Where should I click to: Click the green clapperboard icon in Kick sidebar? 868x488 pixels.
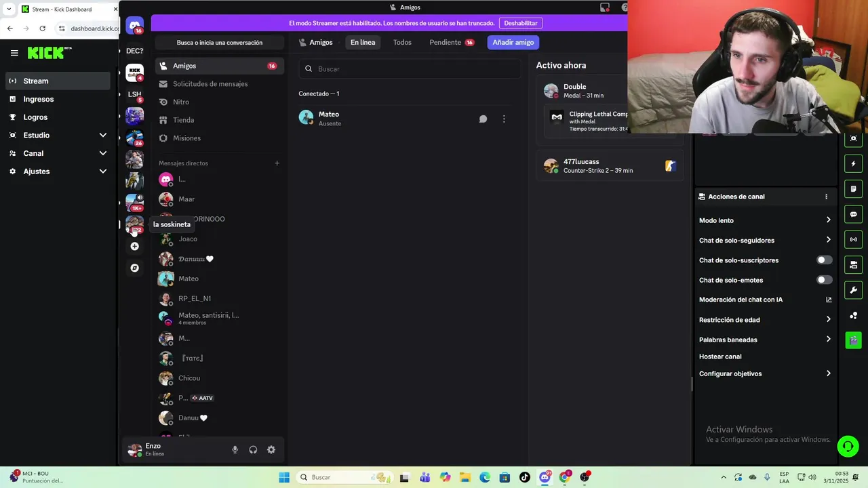tap(853, 340)
